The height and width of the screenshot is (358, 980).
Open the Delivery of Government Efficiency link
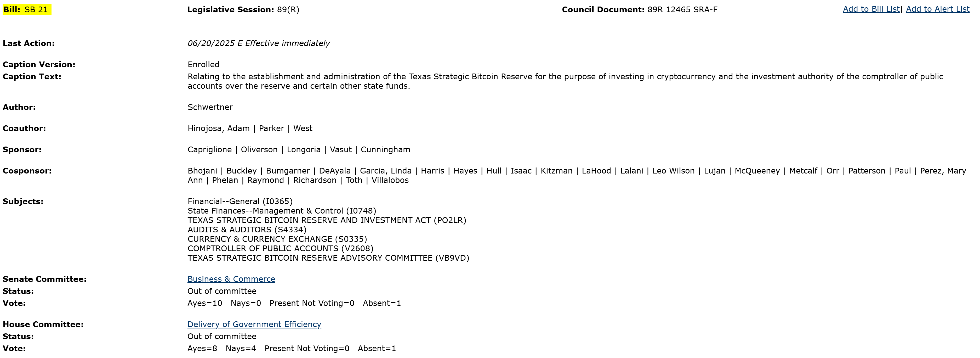(254, 325)
